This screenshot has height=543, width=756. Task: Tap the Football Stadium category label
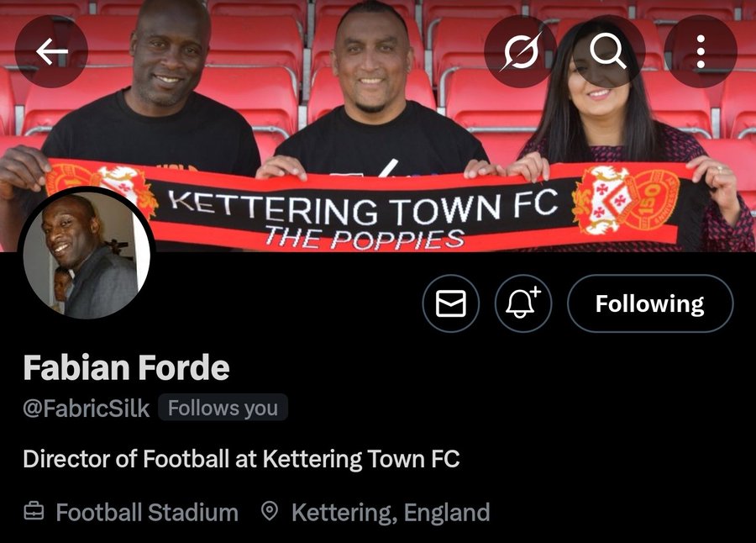[147, 512]
